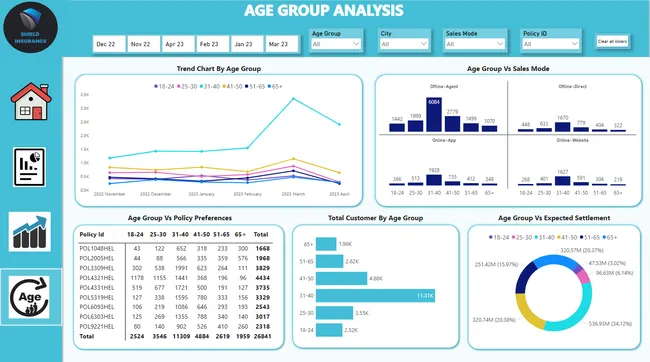Toggle the Apr 23 month slicer
The width and height of the screenshot is (650, 362).
click(178, 44)
